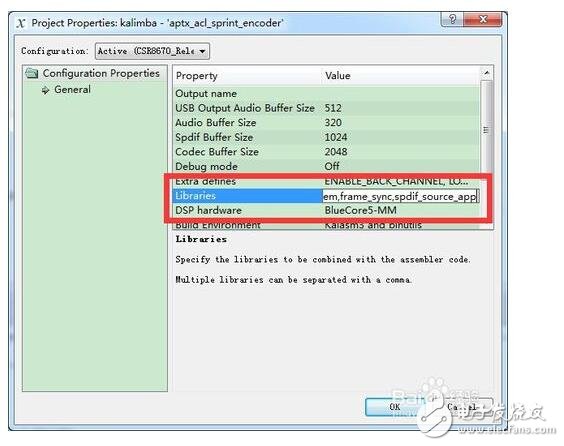Click the Libraries value input field

[400, 196]
